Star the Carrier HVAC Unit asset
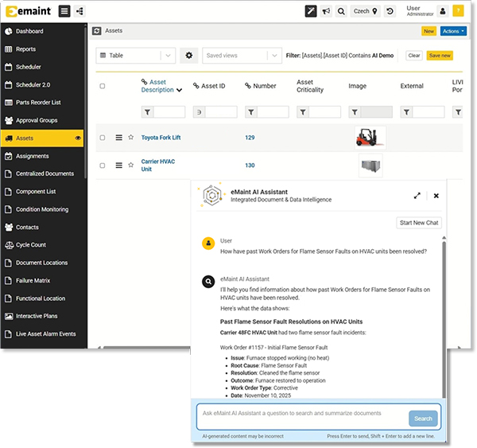The height and width of the screenshot is (448, 477). [x=131, y=165]
